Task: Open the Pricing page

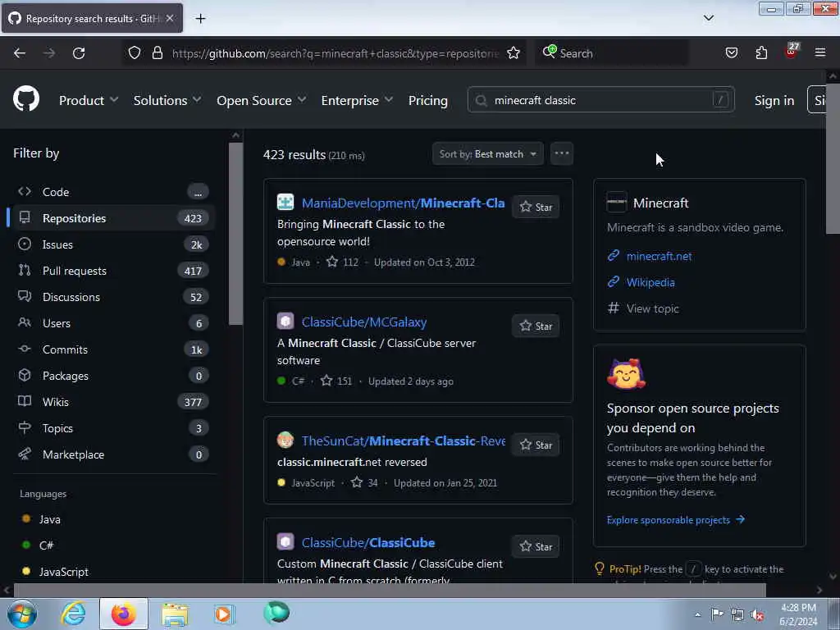Action: tap(427, 100)
